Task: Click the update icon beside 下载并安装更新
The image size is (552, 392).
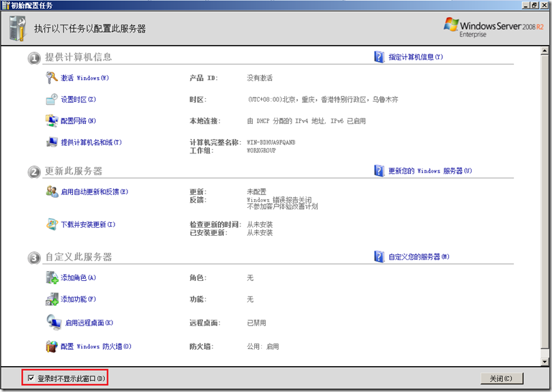Action: pyautogui.click(x=52, y=224)
